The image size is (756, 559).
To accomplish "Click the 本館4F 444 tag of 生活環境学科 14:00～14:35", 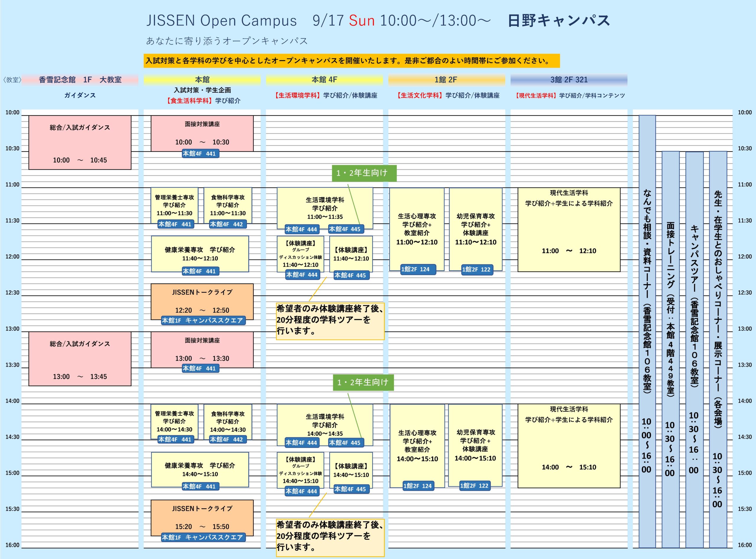I will [302, 443].
